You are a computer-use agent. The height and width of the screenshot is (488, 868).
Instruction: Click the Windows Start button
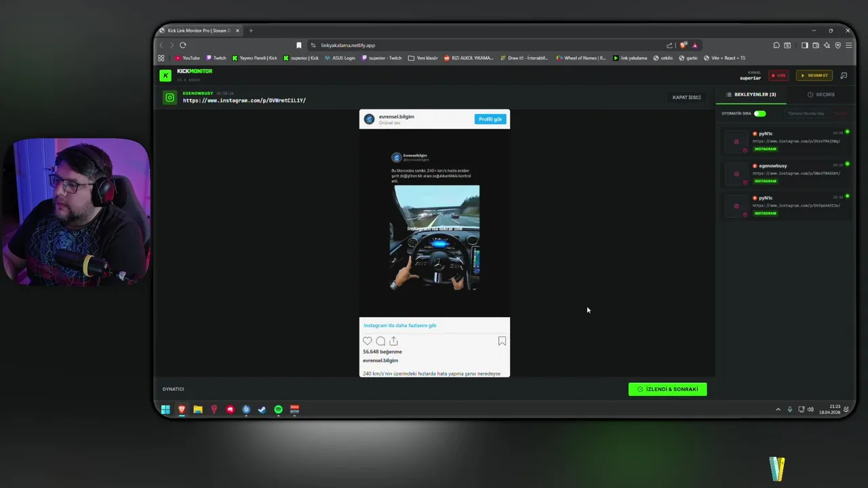coord(165,409)
